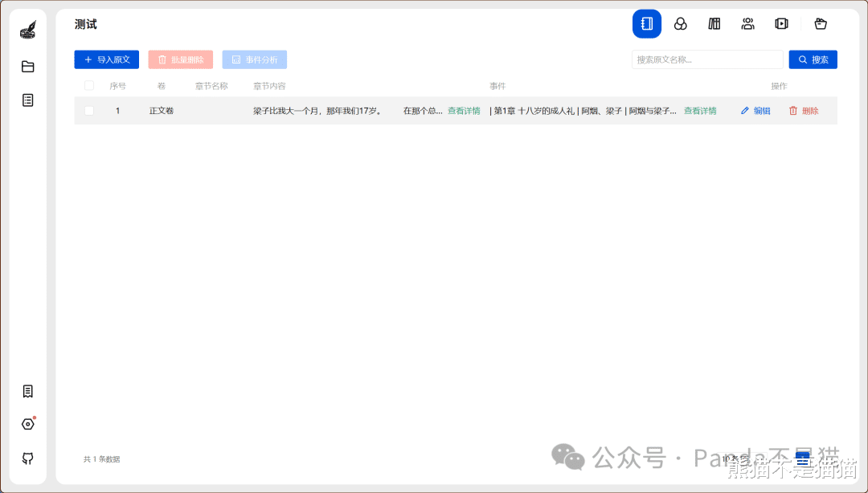Click the 章节内容 column header
Viewport: 868px width, 493px height.
pos(269,87)
